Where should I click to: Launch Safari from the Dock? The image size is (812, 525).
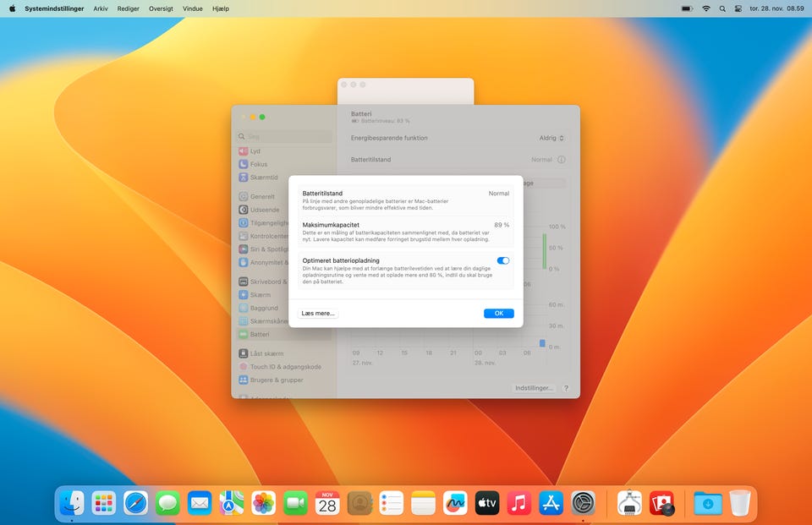[135, 504]
